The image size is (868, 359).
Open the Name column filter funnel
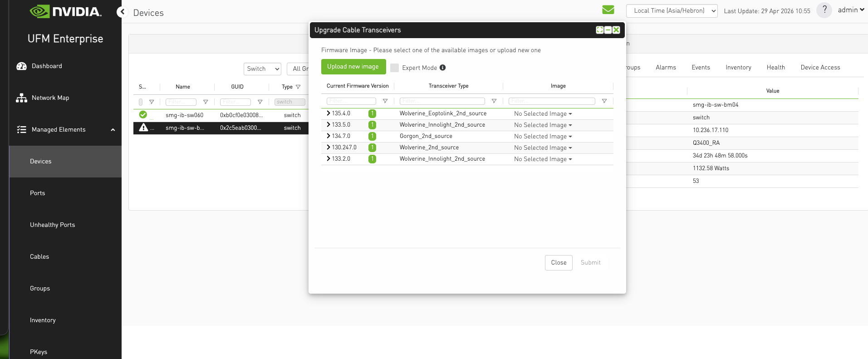click(x=206, y=102)
